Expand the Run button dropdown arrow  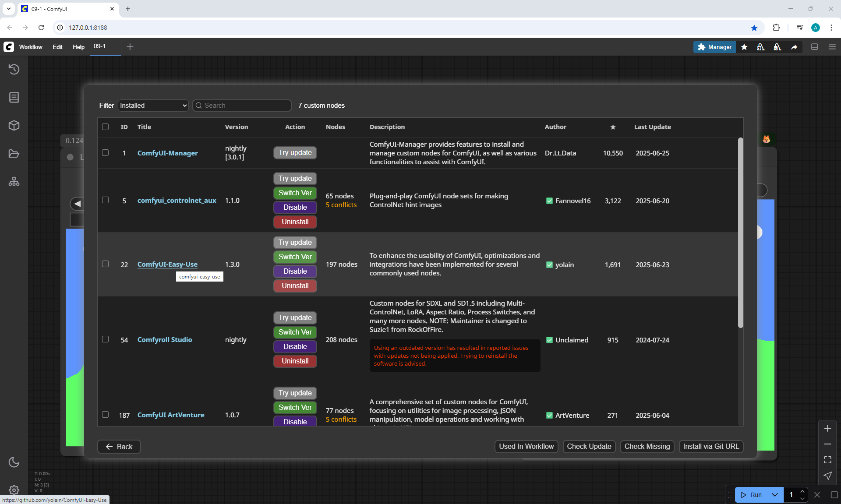pyautogui.click(x=774, y=495)
